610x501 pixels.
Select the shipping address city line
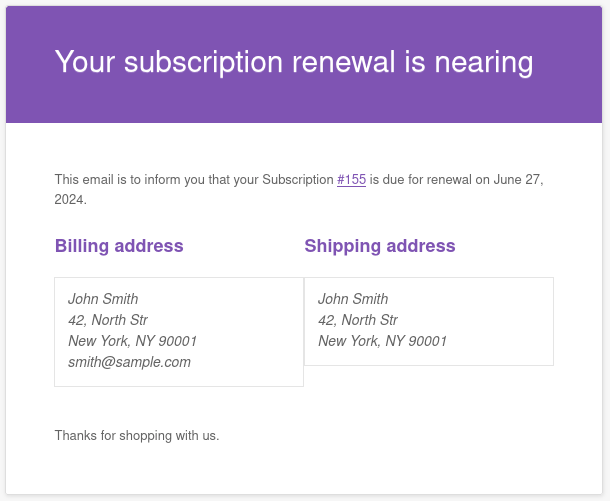coord(382,341)
